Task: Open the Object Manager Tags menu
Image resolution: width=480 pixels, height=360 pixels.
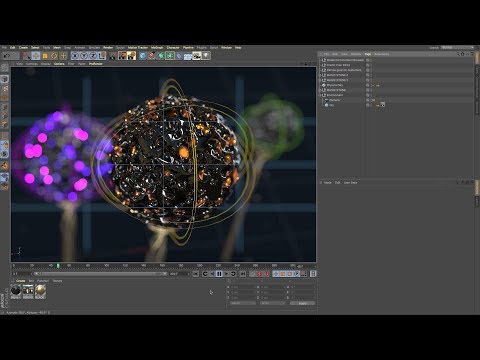Action: [368, 54]
